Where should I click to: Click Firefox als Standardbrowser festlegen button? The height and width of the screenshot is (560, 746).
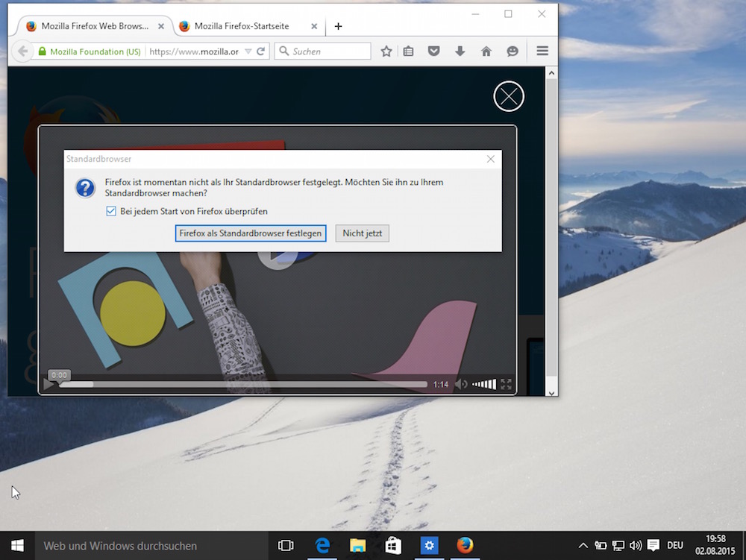[x=250, y=233]
